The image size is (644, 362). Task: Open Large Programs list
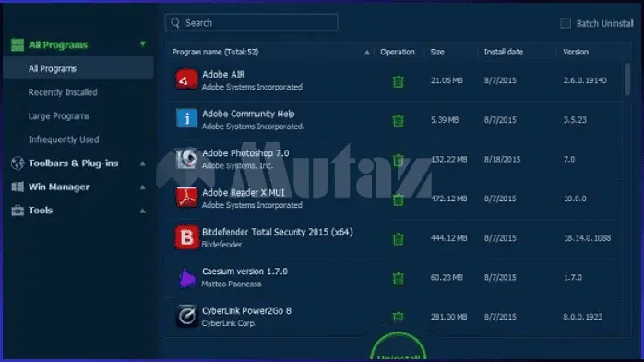coord(59,116)
